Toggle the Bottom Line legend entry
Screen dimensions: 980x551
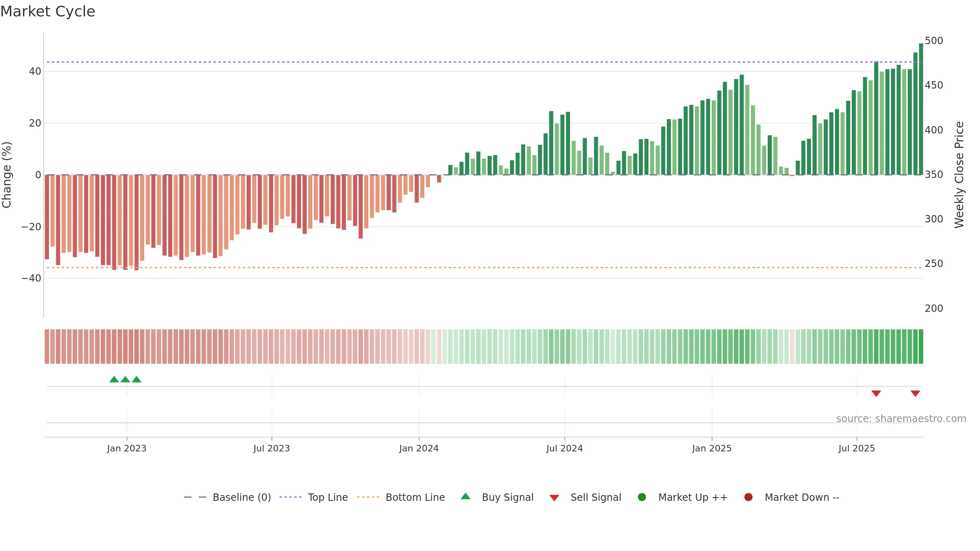click(x=401, y=497)
